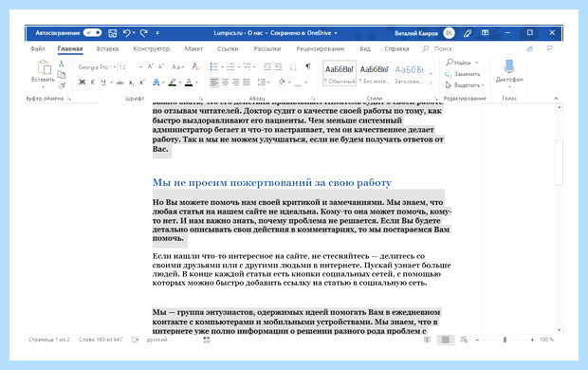Apply the green text highlight color

pos(172,83)
